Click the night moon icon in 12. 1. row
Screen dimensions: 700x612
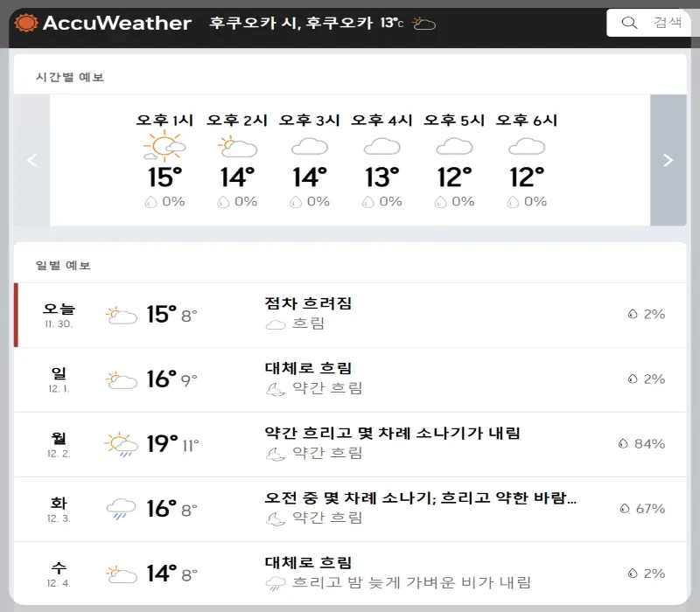[x=276, y=389]
